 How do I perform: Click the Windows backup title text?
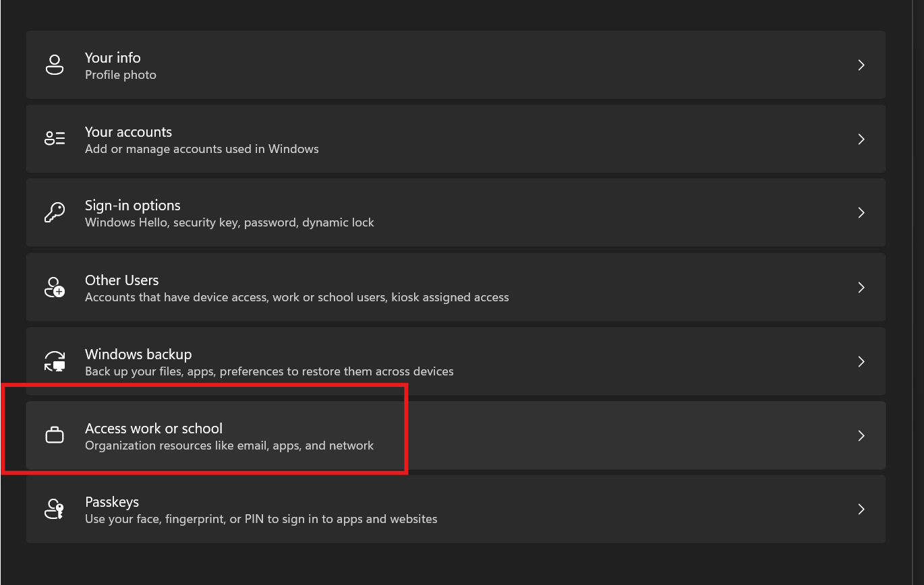[138, 354]
